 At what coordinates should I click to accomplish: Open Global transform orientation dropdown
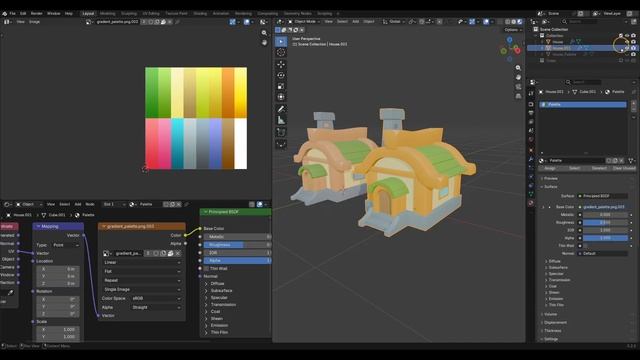[x=394, y=22]
